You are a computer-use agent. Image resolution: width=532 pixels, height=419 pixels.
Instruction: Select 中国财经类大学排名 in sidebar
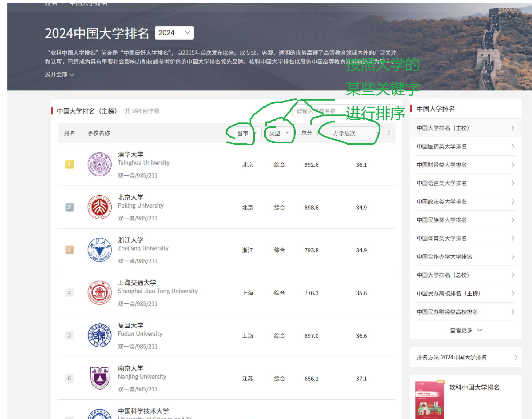pos(466,165)
